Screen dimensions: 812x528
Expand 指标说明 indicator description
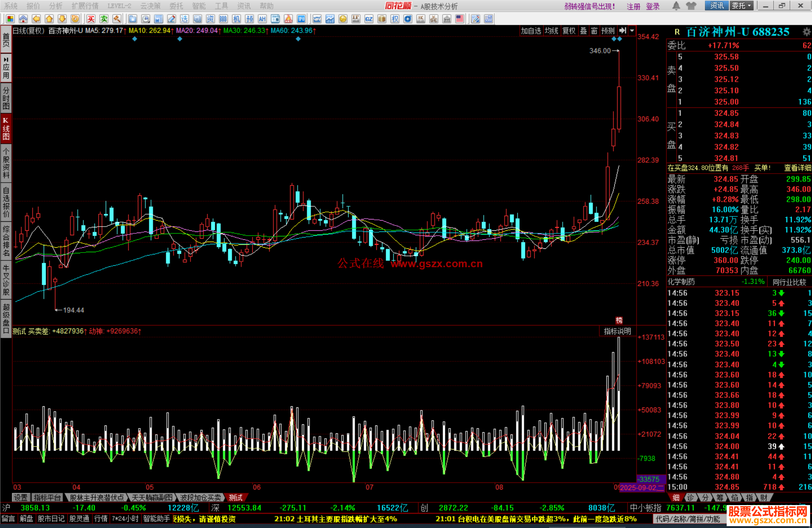point(617,331)
